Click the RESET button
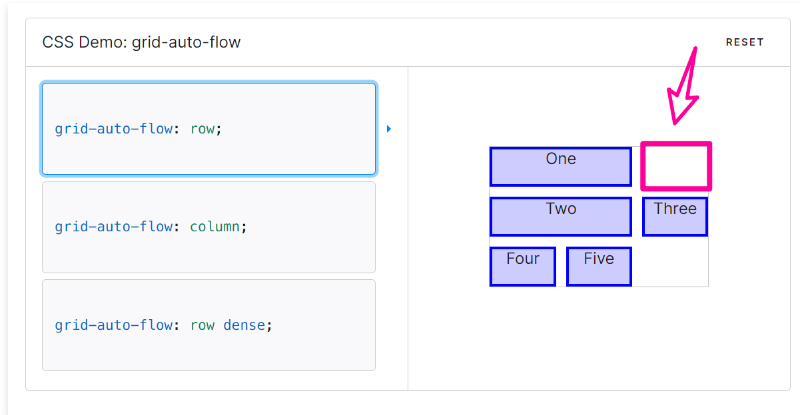This screenshot has height=415, width=800. point(744,42)
